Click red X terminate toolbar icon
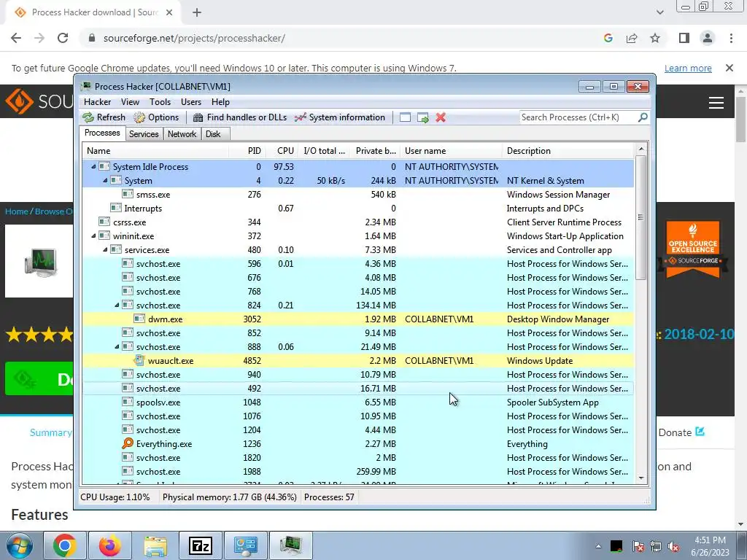 [441, 117]
